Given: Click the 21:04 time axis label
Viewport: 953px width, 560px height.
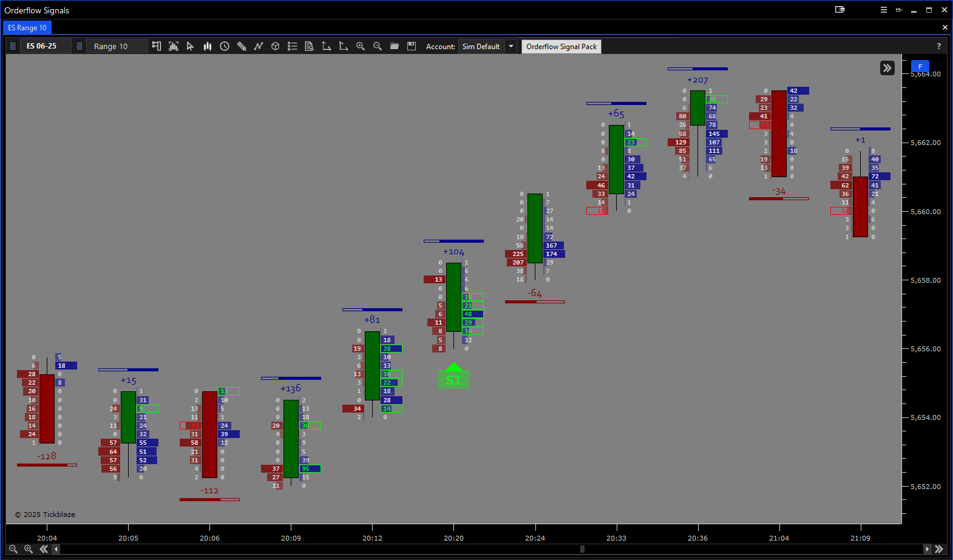Looking at the screenshot, I should click(779, 538).
